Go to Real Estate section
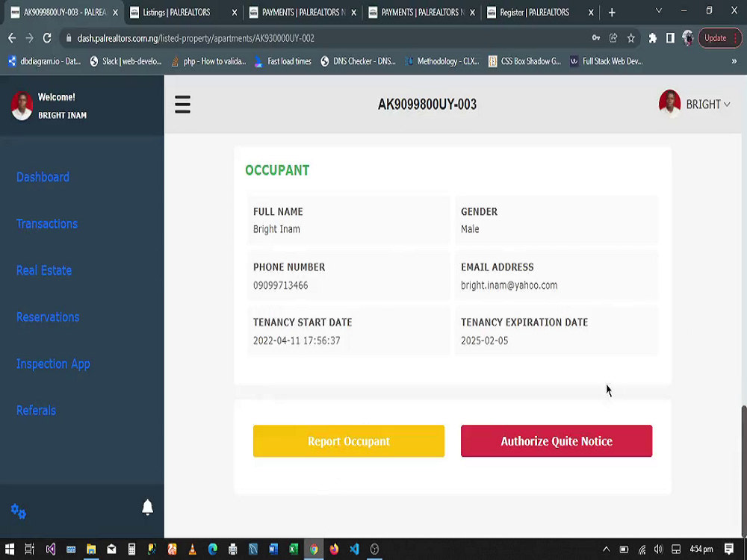This screenshot has height=560, width=747. coord(44,270)
